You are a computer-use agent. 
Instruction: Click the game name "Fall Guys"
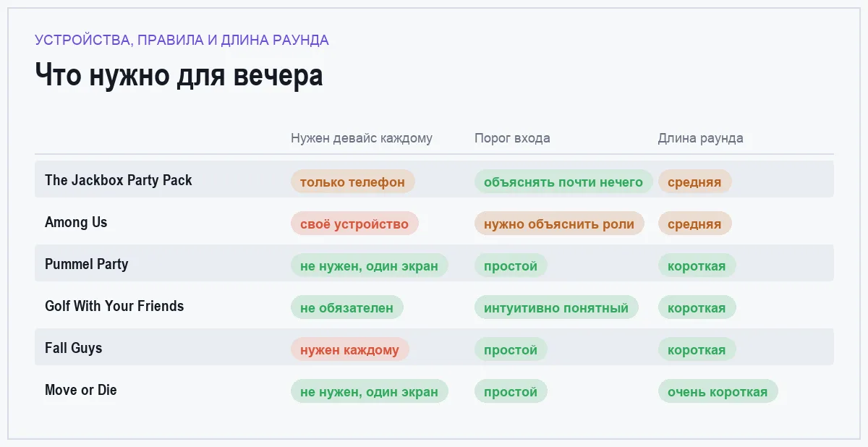click(74, 348)
